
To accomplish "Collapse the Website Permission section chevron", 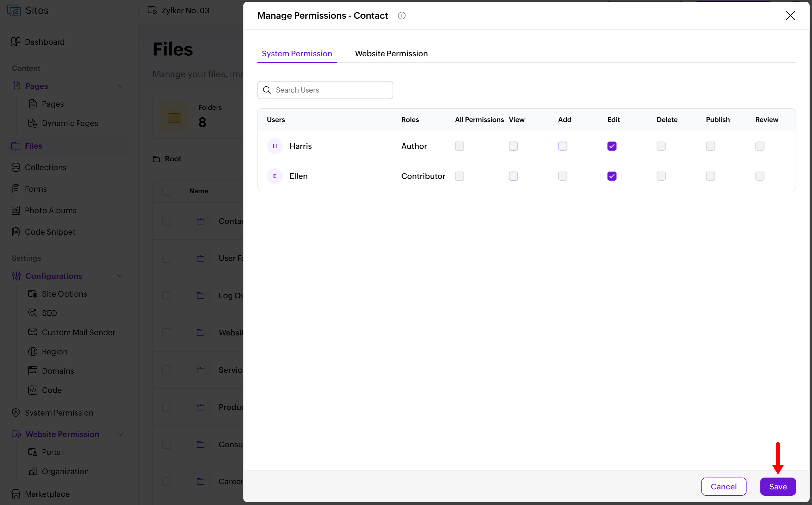I will [x=120, y=434].
